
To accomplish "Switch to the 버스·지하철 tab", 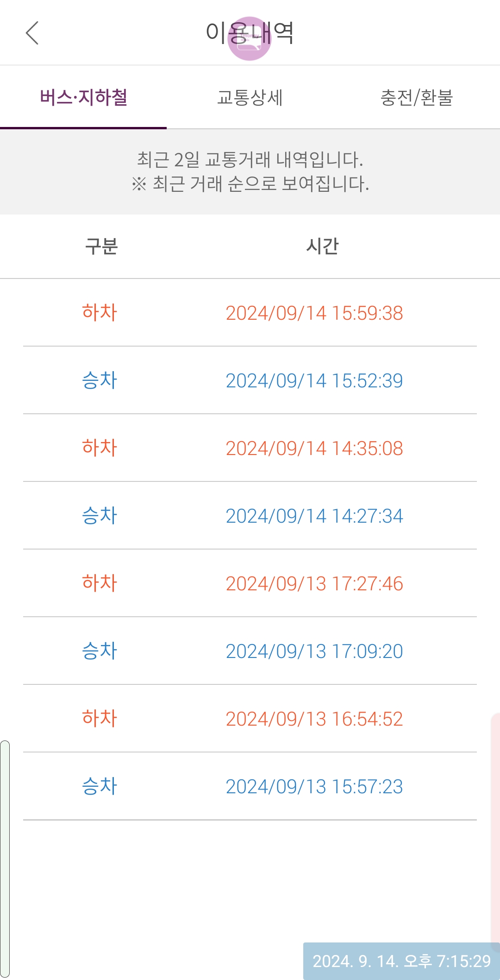I will pos(83,98).
